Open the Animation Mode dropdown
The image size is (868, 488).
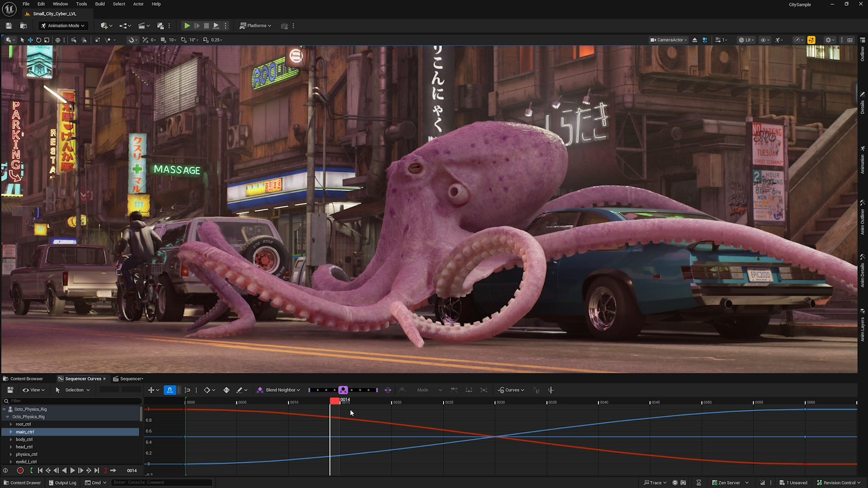[x=63, y=26]
